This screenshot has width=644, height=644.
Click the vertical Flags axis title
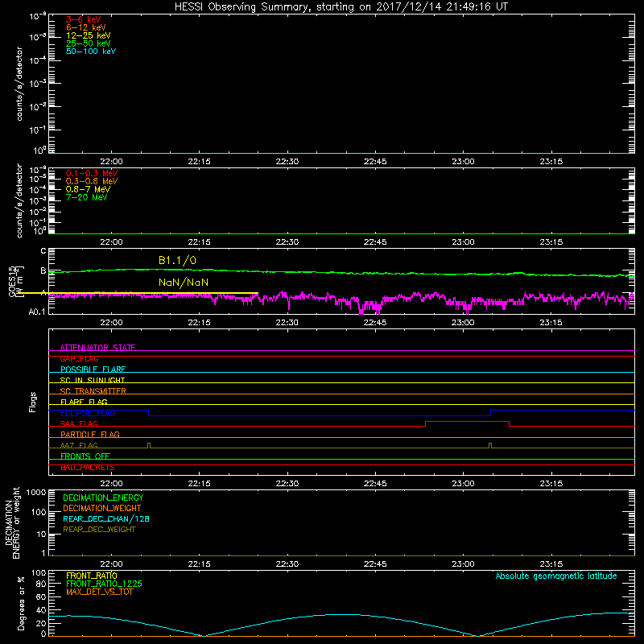[33, 402]
